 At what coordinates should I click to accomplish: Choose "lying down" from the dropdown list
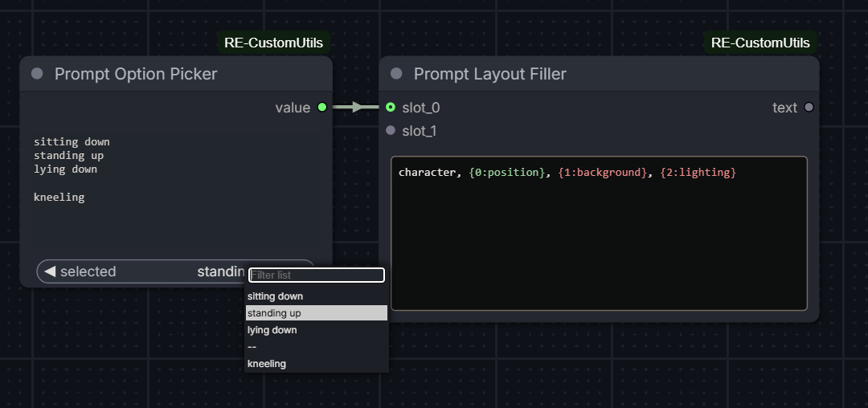(316, 330)
